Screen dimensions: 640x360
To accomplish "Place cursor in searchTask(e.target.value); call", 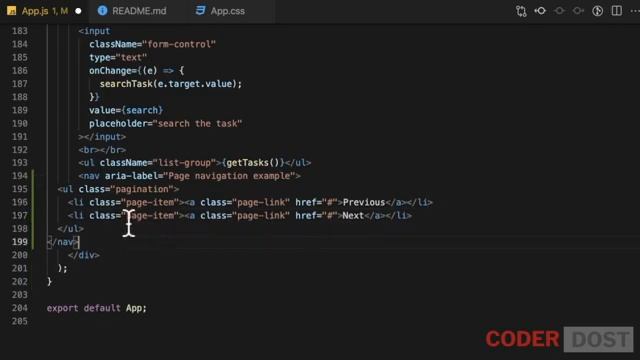I will tap(171, 84).
